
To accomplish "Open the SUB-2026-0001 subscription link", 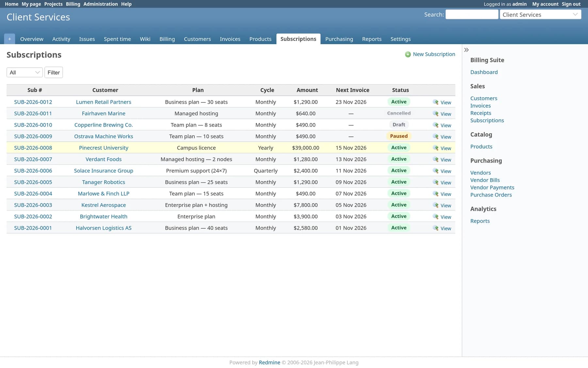I will point(33,228).
